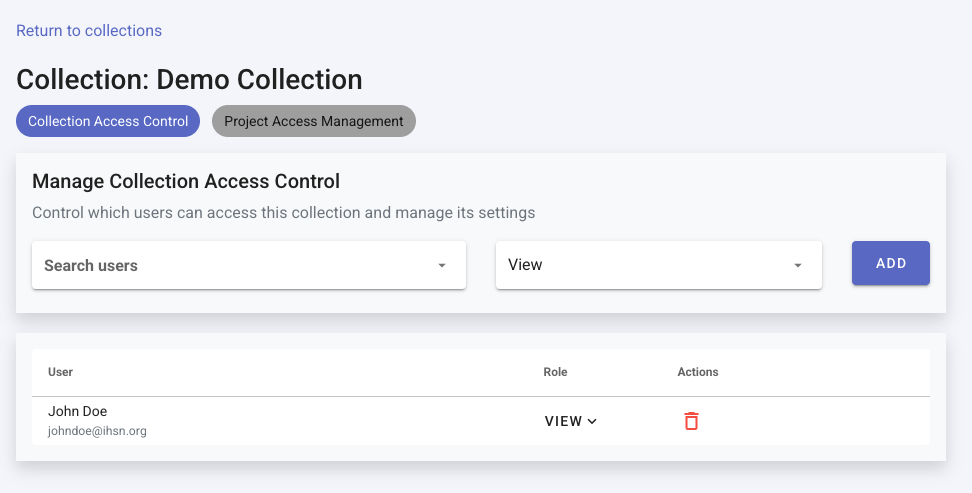Open the Project Access Management tab
972x493 pixels.
tap(313, 121)
